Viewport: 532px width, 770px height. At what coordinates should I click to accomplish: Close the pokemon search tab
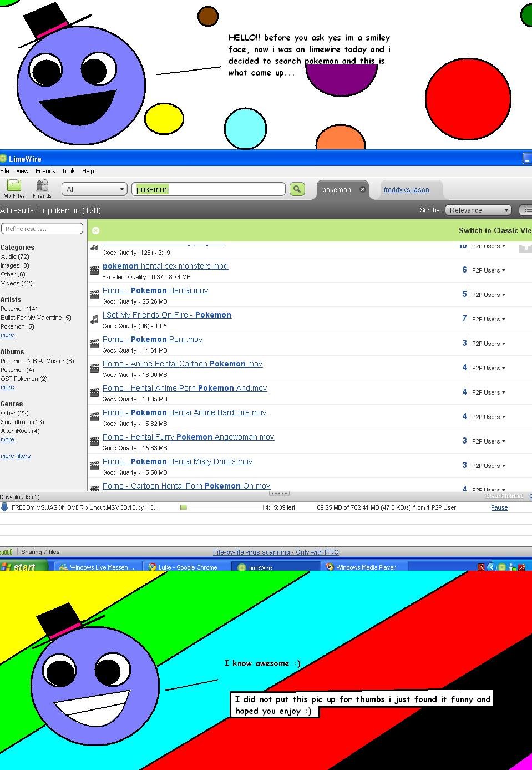[x=363, y=189]
